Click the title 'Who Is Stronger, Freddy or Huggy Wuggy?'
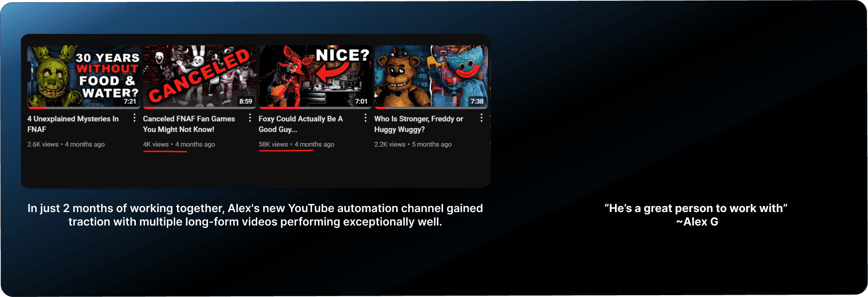The width and height of the screenshot is (868, 297). [419, 124]
